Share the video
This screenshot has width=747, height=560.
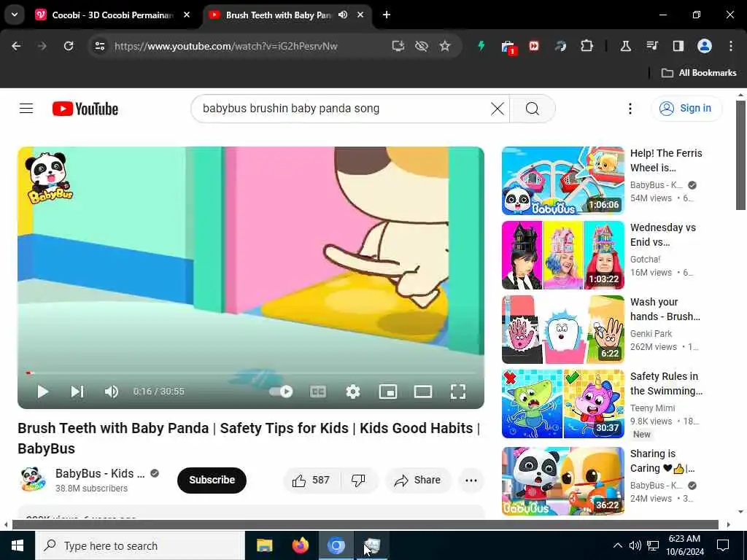[418, 480]
